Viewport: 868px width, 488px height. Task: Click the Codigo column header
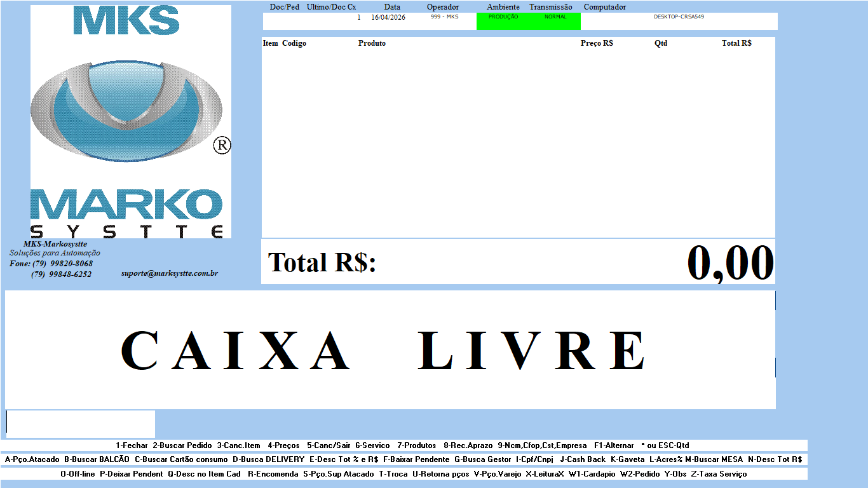point(294,43)
